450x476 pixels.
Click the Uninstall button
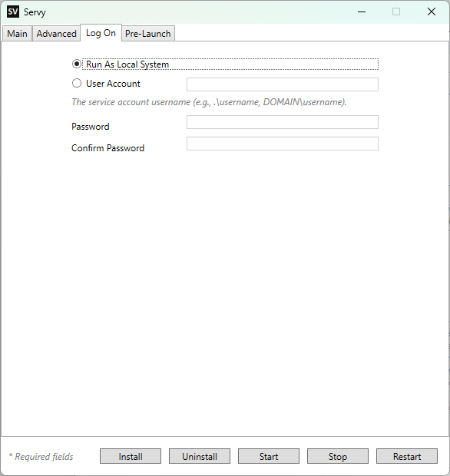(x=200, y=456)
